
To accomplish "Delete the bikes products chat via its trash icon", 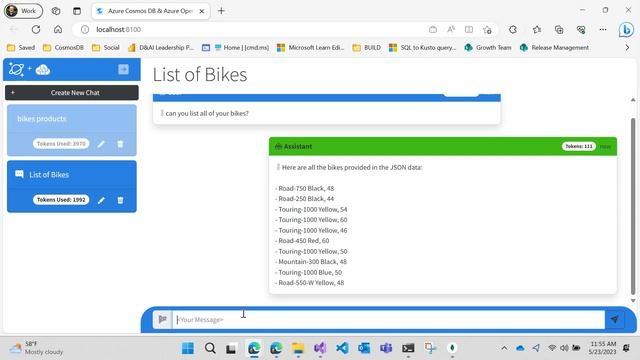I will [x=120, y=144].
